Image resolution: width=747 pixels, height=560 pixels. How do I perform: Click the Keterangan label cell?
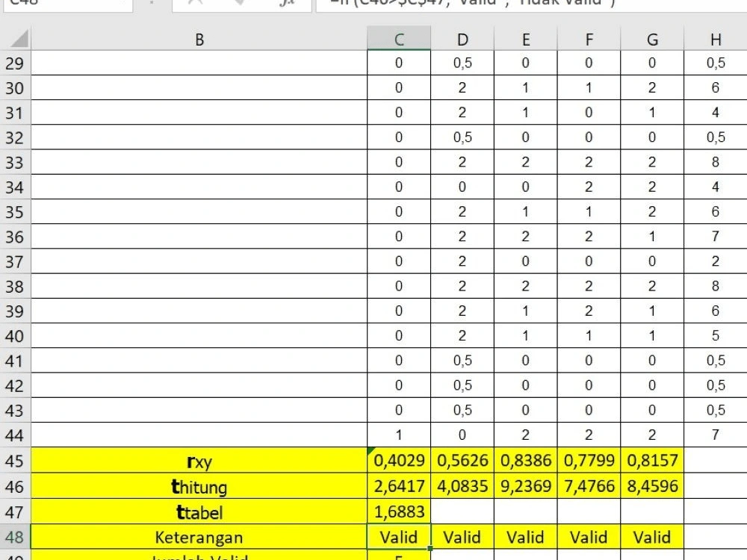click(199, 537)
